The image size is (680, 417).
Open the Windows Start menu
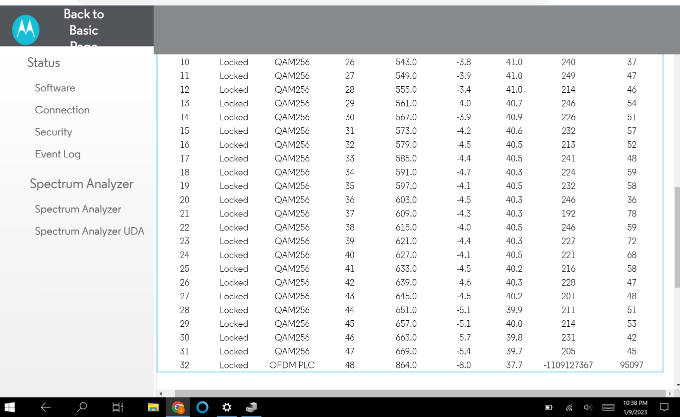pyautogui.click(x=10, y=407)
